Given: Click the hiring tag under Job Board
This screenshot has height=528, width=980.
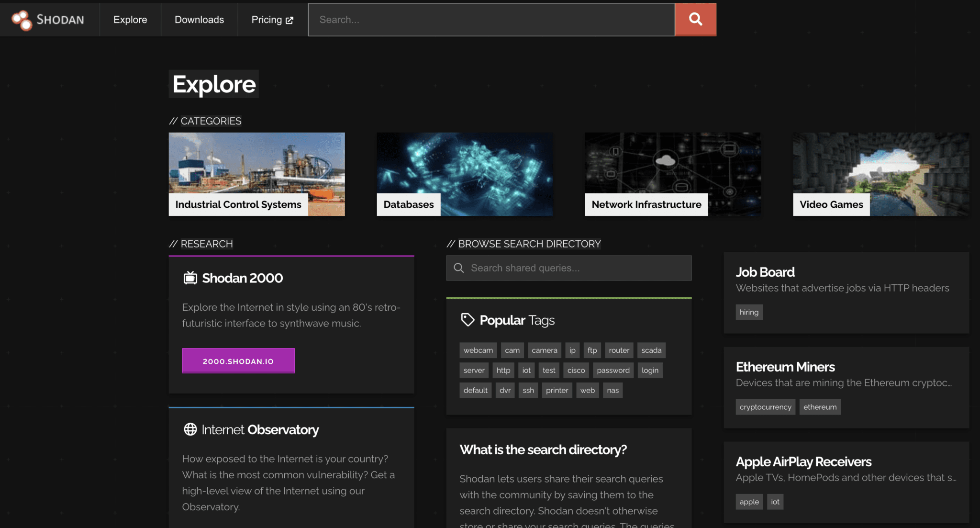Looking at the screenshot, I should (x=749, y=312).
